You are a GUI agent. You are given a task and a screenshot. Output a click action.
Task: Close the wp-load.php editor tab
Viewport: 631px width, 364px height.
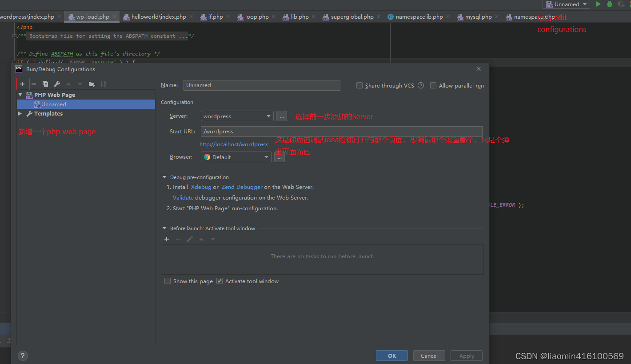(114, 17)
